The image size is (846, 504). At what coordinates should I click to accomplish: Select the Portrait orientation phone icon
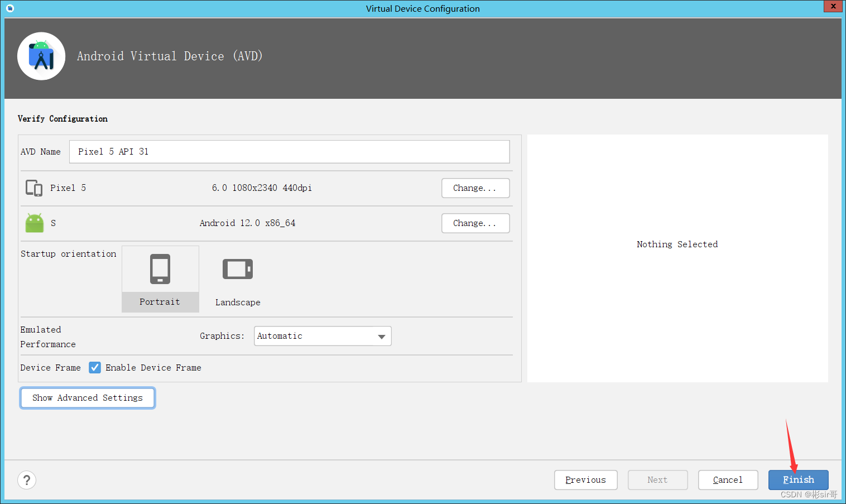click(x=160, y=269)
